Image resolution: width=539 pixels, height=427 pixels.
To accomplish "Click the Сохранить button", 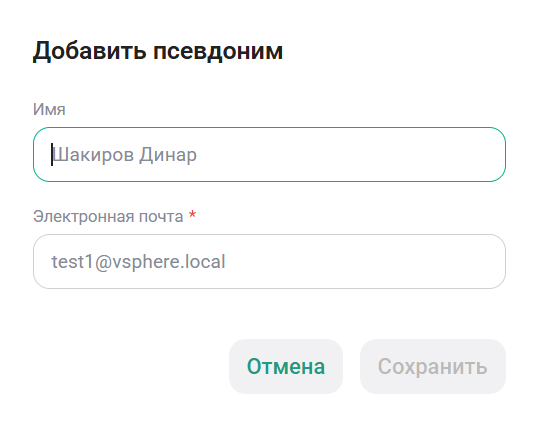I will (433, 366).
